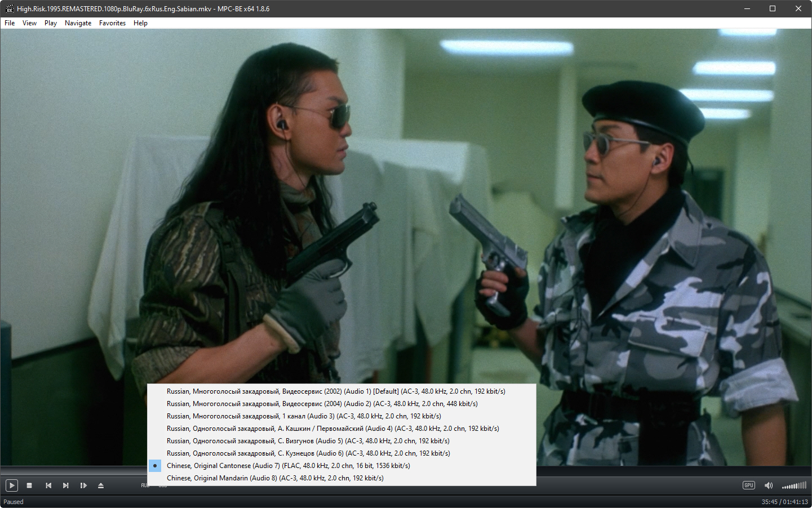This screenshot has height=508, width=812.
Task: Click the MPC-BE app icon in title bar
Action: pyautogui.click(x=9, y=8)
